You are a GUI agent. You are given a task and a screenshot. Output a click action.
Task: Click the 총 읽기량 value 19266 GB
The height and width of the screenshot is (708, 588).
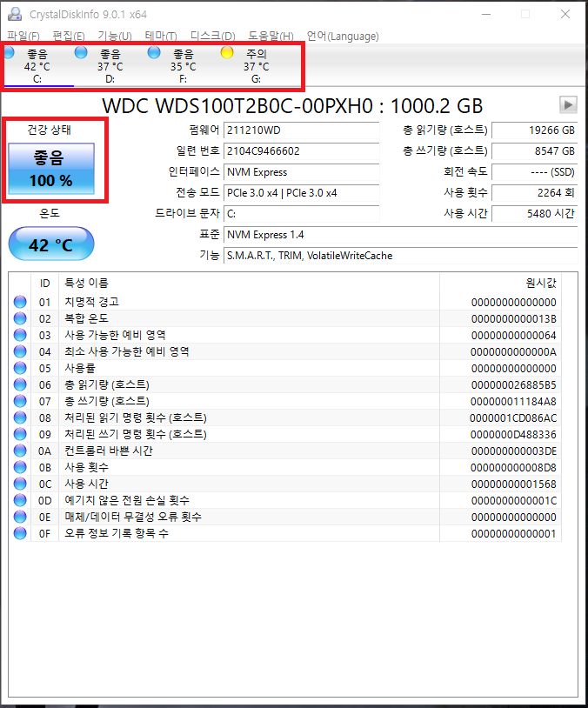pyautogui.click(x=535, y=130)
